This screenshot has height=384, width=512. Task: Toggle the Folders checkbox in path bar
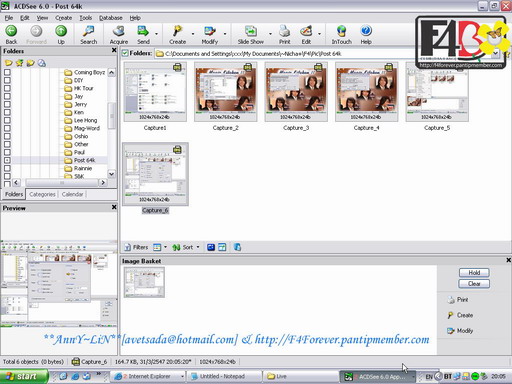coord(125,53)
